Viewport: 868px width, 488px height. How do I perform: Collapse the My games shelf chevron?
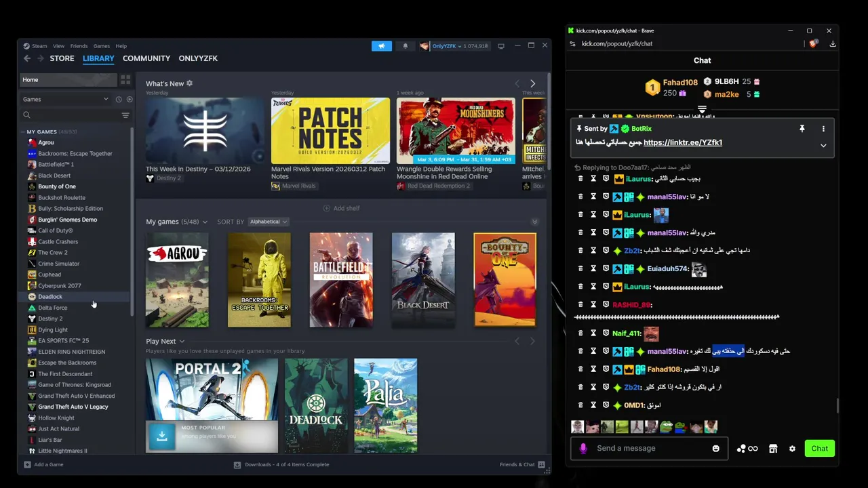(534, 222)
